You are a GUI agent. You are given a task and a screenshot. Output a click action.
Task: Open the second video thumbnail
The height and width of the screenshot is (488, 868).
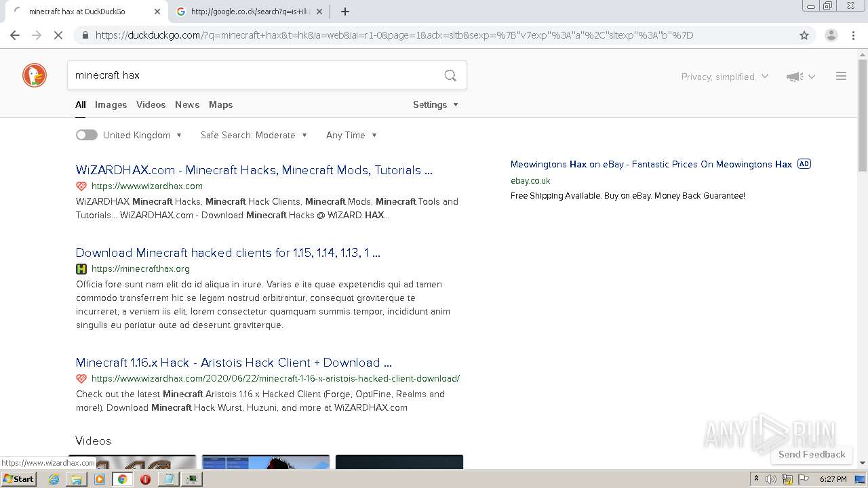[x=266, y=462]
